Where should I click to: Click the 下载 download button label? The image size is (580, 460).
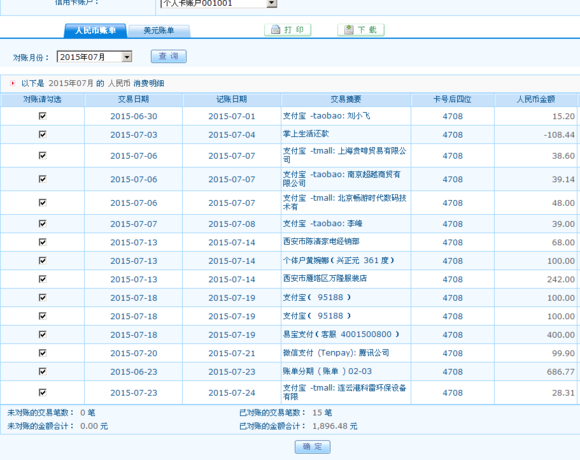point(367,30)
